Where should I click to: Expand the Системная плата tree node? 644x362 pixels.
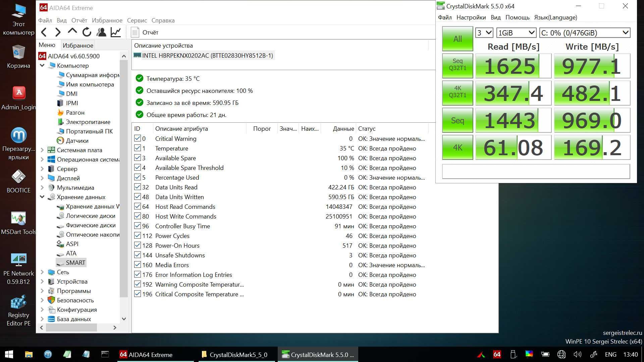coord(42,150)
